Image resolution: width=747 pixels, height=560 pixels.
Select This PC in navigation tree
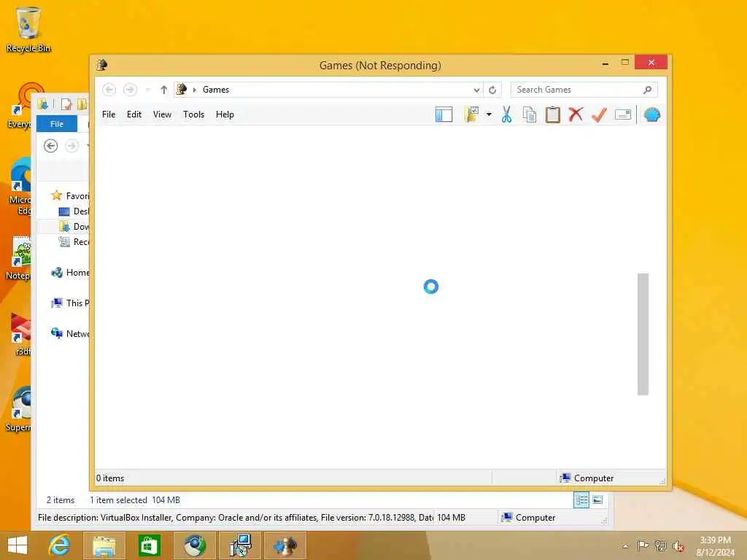70,303
